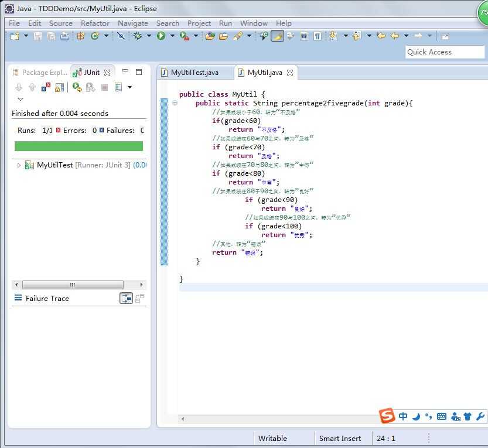Click the Back navigation arrow in toolbar

tap(395, 36)
